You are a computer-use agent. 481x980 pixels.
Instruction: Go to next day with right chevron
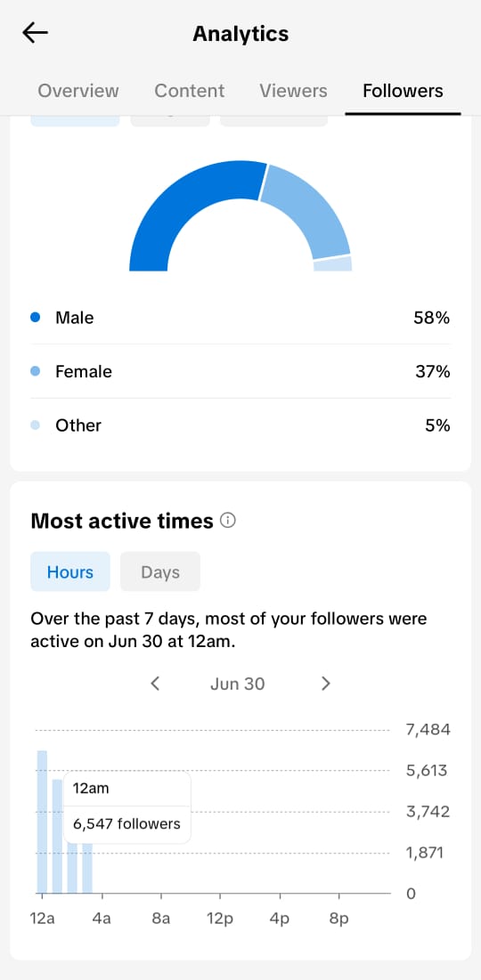(x=325, y=683)
